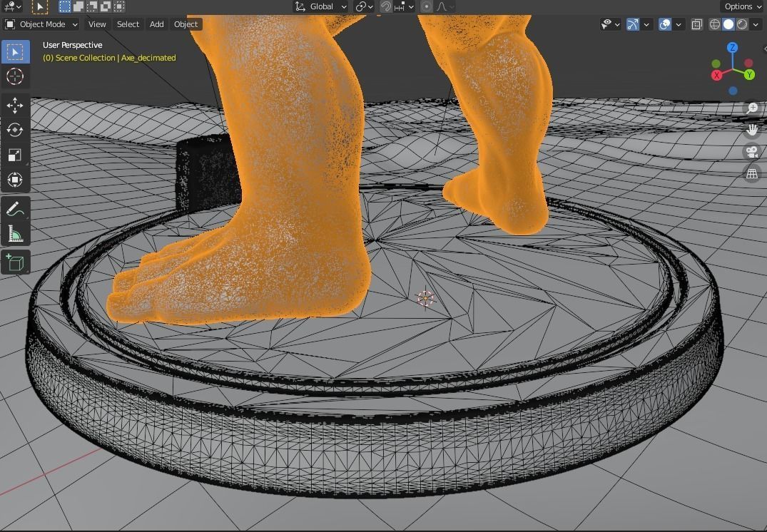Toggle proportional editing
This screenshot has height=532, width=767.
pos(427,6)
